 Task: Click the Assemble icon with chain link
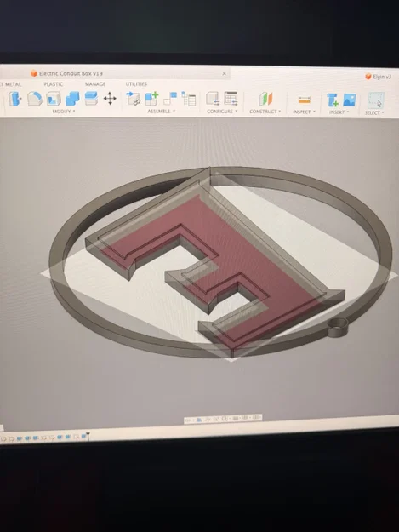(x=133, y=99)
